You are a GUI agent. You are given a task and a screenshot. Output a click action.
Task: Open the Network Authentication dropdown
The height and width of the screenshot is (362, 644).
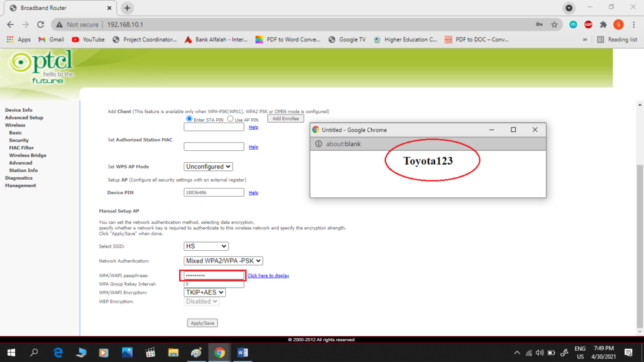(223, 261)
